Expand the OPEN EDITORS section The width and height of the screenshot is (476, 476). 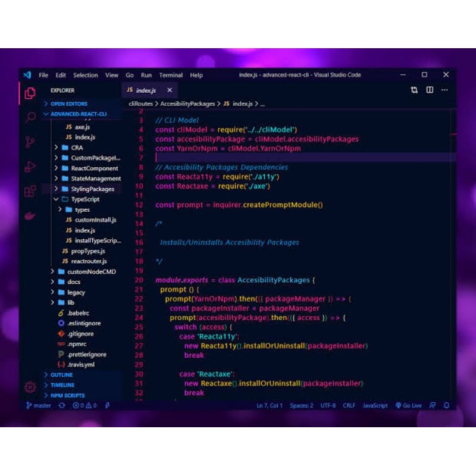(x=68, y=104)
